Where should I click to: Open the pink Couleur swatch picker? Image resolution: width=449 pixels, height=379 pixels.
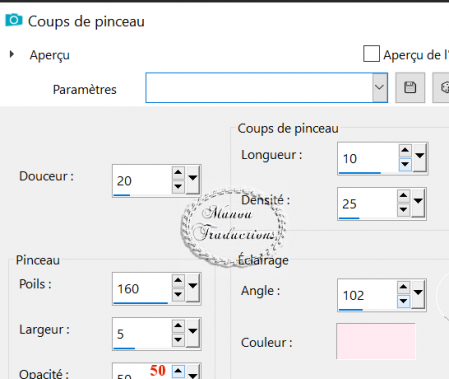[376, 341]
